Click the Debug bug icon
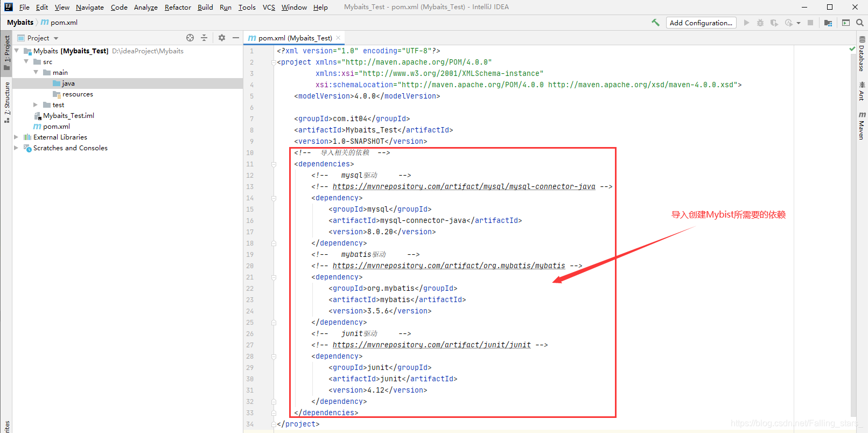Viewport: 868px width, 433px height. (x=760, y=23)
